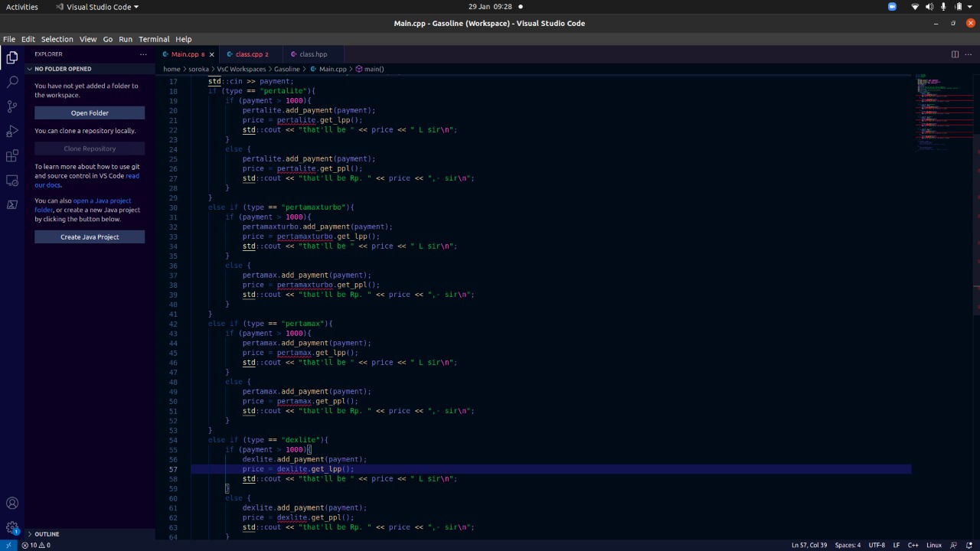This screenshot has width=980, height=551.
Task: Switch to the class.hpp tab
Action: (x=314, y=54)
